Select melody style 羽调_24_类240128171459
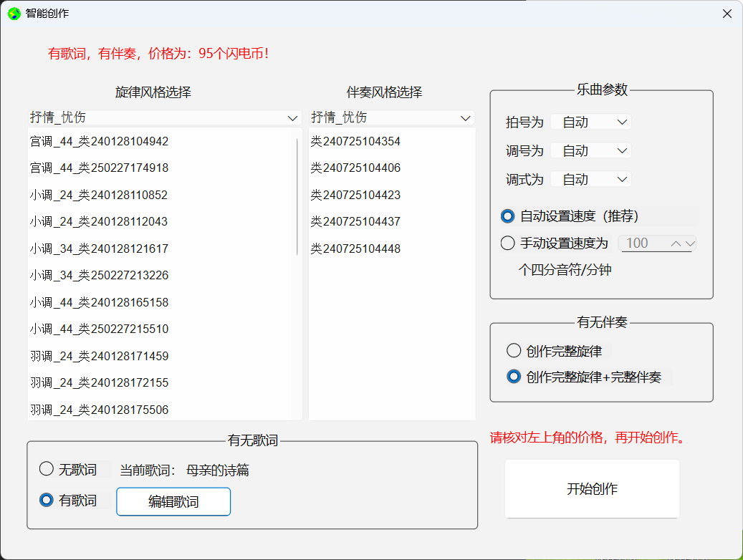This screenshot has height=560, width=743. (x=100, y=355)
